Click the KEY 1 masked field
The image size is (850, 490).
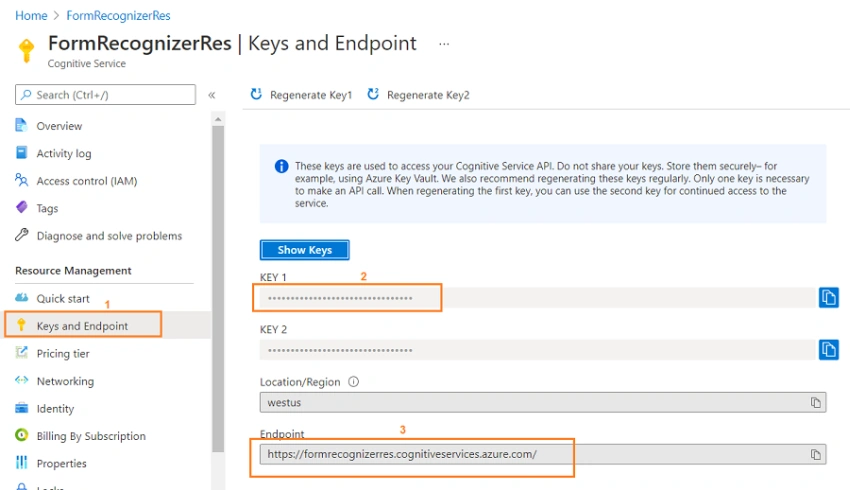(x=537, y=298)
